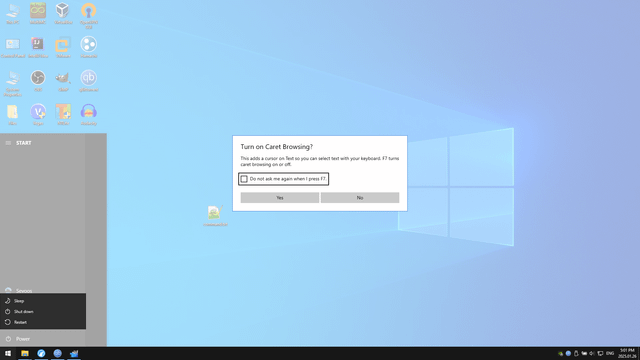Open the file icon below the dialog
Viewport: 640px width, 360px height.
pyautogui.click(x=216, y=216)
